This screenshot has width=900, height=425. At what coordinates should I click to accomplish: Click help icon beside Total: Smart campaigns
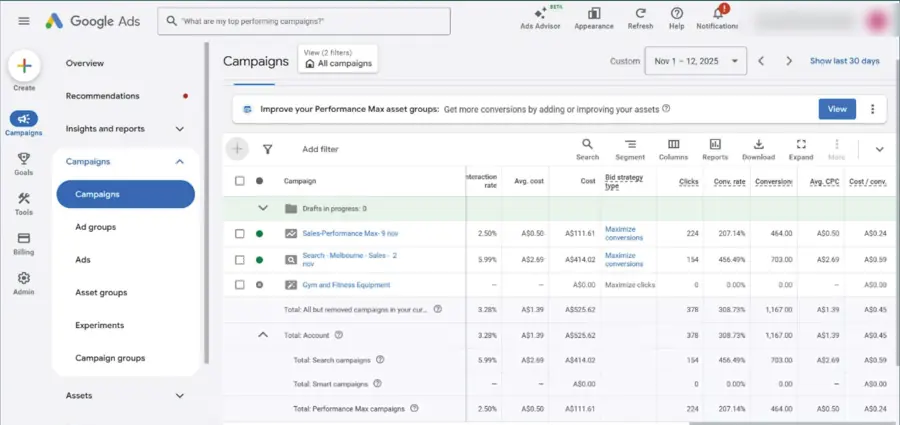tap(378, 384)
